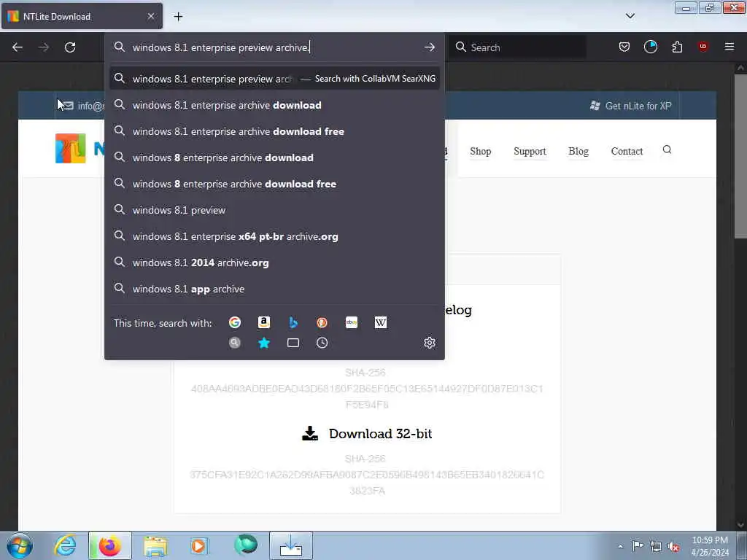This screenshot has height=560, width=747.
Task: Search this time with Wikipedia
Action: point(381,322)
